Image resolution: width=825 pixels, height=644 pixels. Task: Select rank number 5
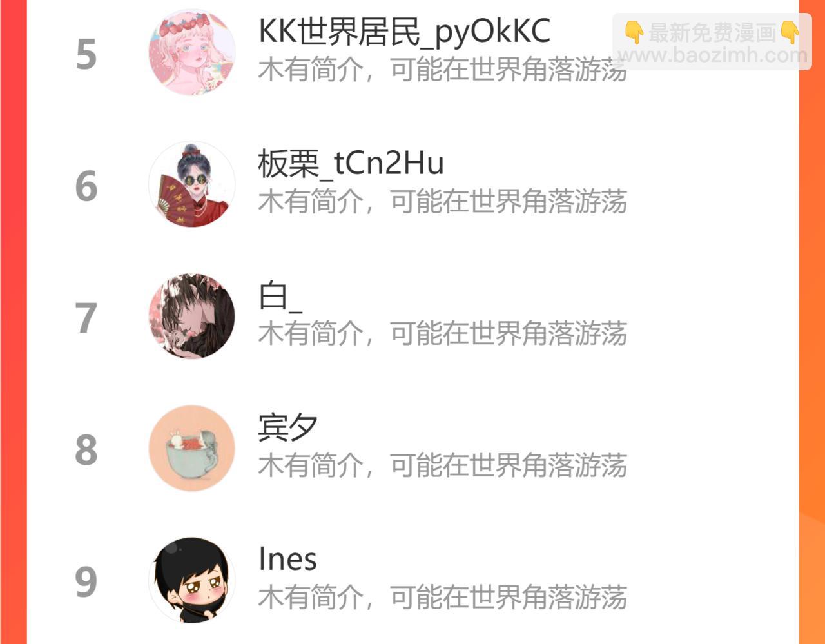coord(86,55)
